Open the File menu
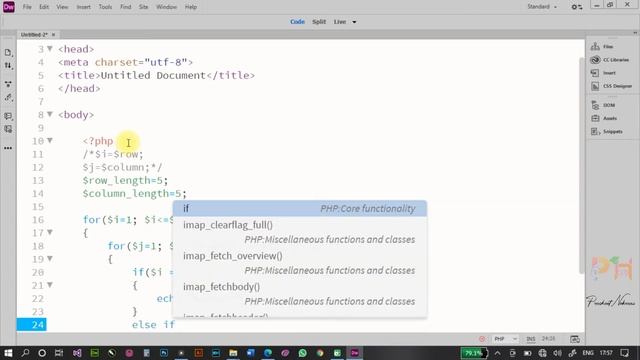Screen dimensions: 640x360 click(27, 7)
